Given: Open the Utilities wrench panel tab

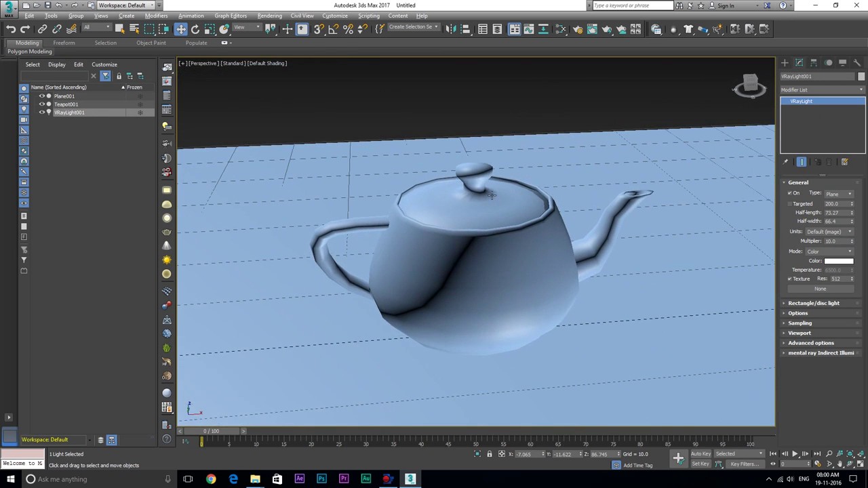Looking at the screenshot, I should (857, 63).
